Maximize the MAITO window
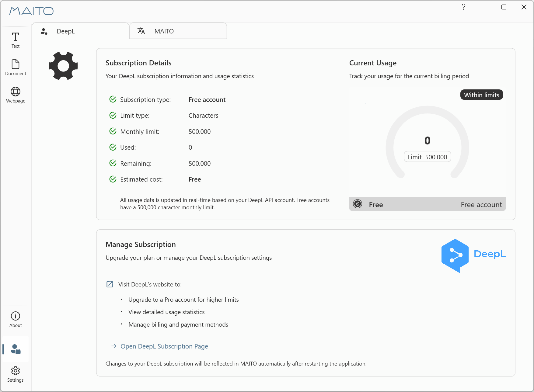Image resolution: width=534 pixels, height=392 pixels. [504, 7]
